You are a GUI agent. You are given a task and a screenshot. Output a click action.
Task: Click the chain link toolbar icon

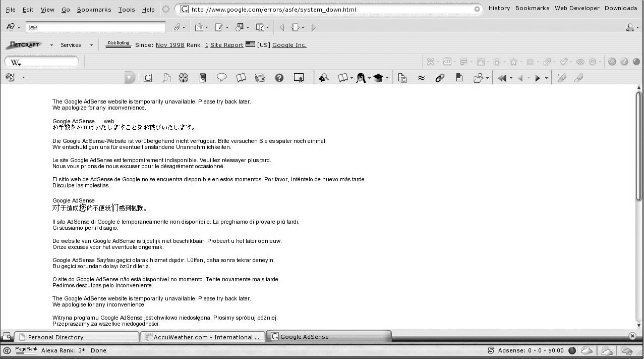click(x=440, y=78)
